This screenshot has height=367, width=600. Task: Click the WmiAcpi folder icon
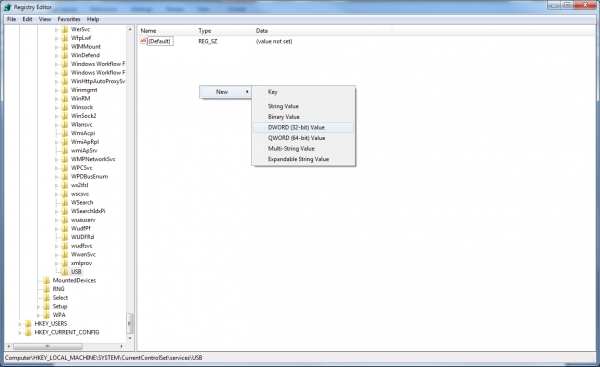(x=65, y=133)
